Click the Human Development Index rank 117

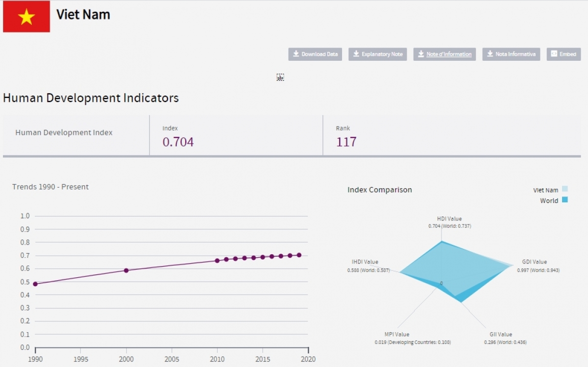(x=346, y=143)
